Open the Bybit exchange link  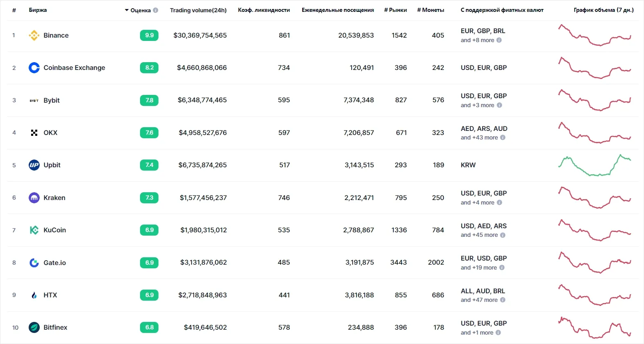tap(52, 100)
